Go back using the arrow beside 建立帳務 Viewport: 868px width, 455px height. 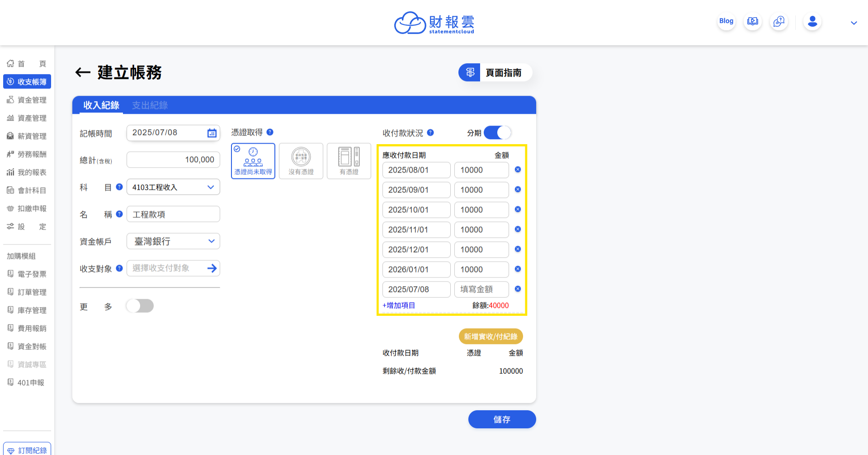(x=83, y=72)
